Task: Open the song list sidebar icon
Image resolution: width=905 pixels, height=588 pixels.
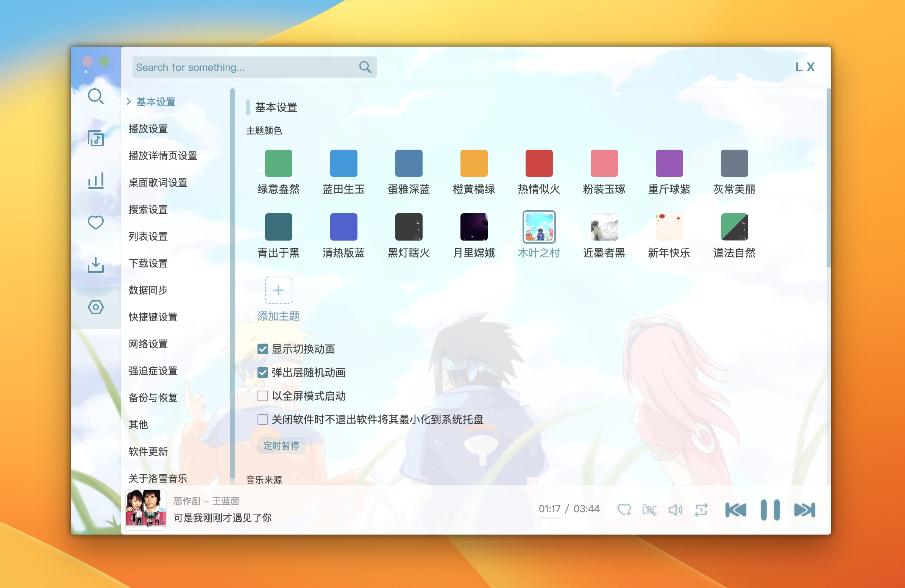Action: tap(95, 138)
